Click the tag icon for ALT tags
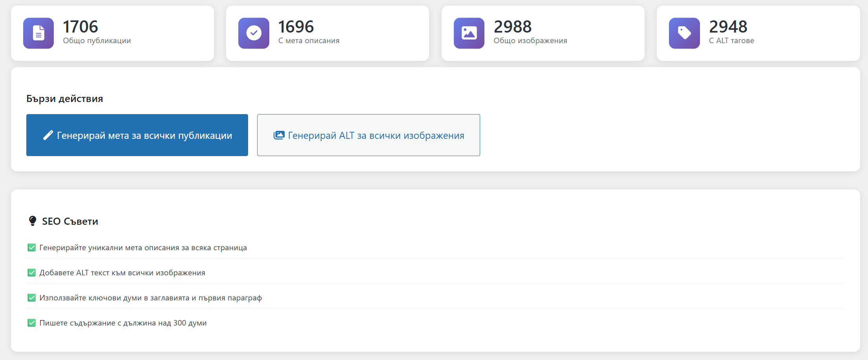The height and width of the screenshot is (360, 868). pyautogui.click(x=684, y=33)
